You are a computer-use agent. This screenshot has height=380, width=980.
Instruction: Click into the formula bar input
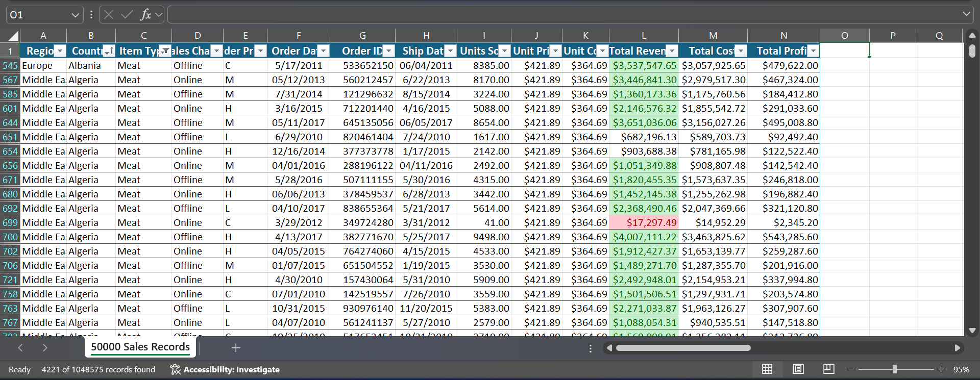pos(563,15)
